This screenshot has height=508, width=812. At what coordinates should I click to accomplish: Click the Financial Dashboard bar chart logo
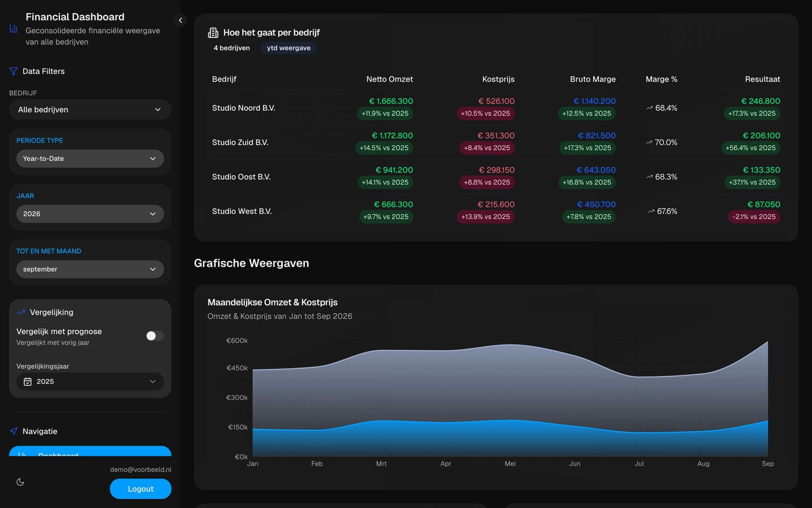point(14,28)
